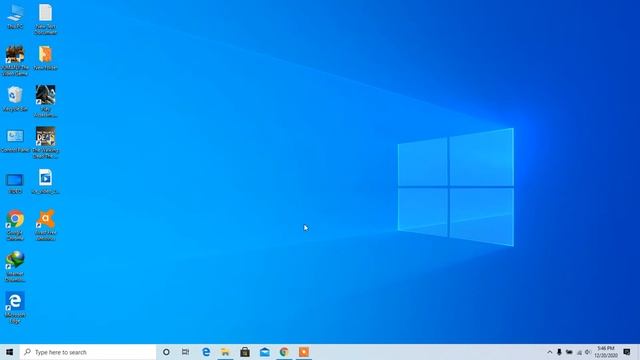Select Internet Download Manager desktop shortcut

tap(15, 267)
